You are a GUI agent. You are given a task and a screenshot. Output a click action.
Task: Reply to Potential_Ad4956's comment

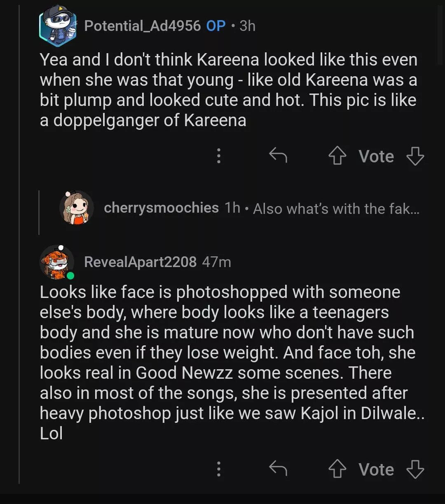(278, 156)
